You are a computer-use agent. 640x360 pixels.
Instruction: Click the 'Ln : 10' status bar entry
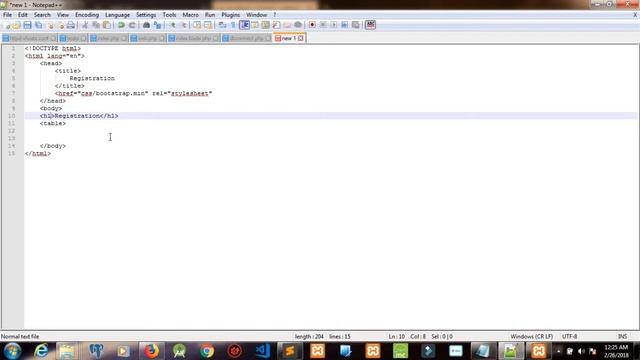(396, 337)
